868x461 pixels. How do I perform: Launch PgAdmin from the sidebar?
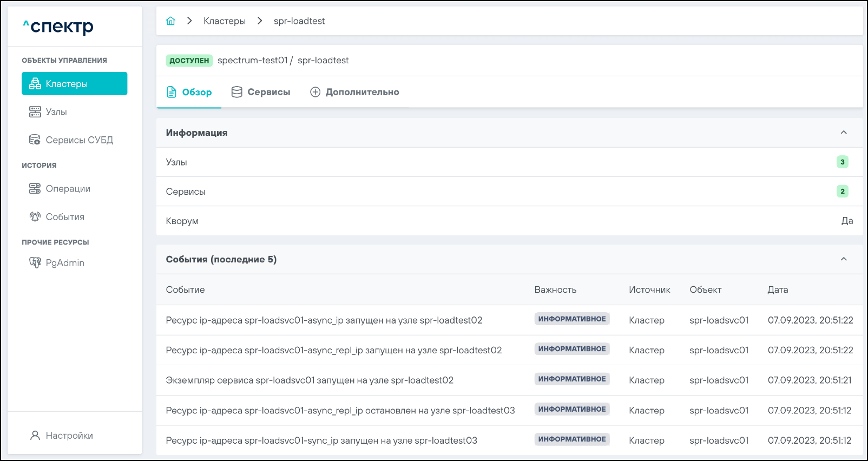(x=65, y=263)
